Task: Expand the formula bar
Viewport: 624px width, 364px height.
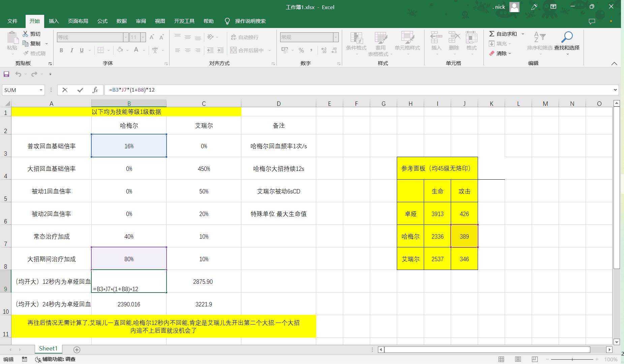Action: point(615,90)
